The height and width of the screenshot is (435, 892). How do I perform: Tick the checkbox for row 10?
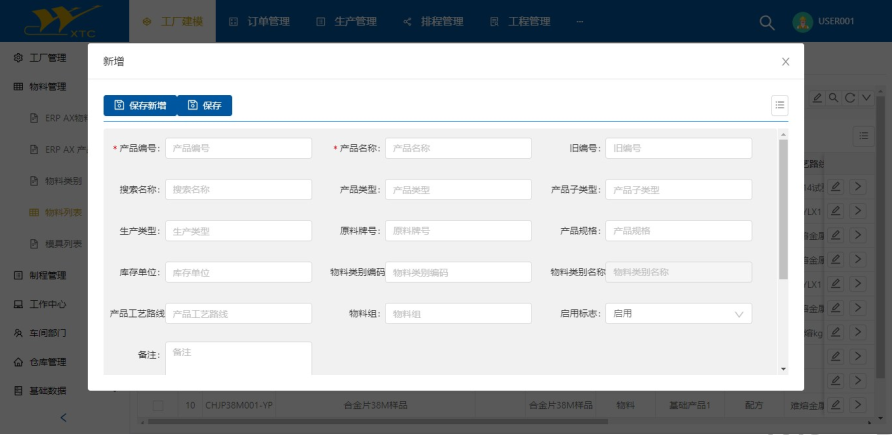click(x=158, y=405)
